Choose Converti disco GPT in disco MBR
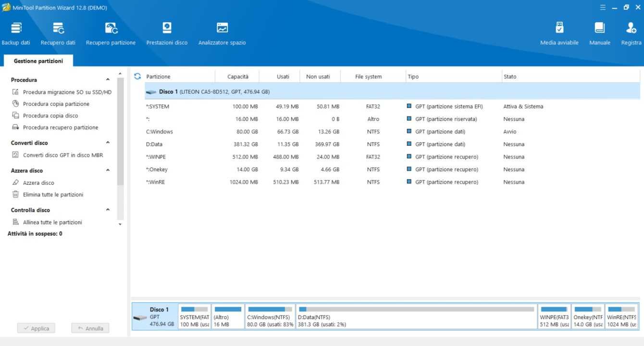This screenshot has height=346, width=644. (57, 155)
